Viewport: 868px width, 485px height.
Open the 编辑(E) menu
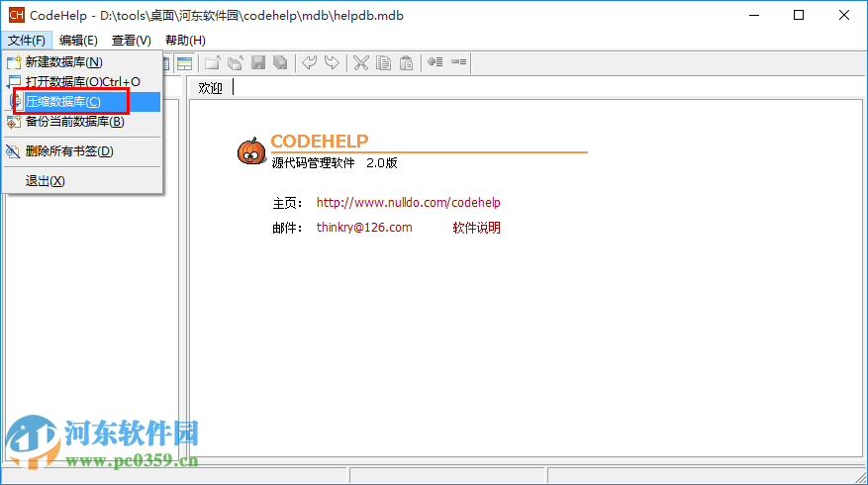tap(78, 41)
